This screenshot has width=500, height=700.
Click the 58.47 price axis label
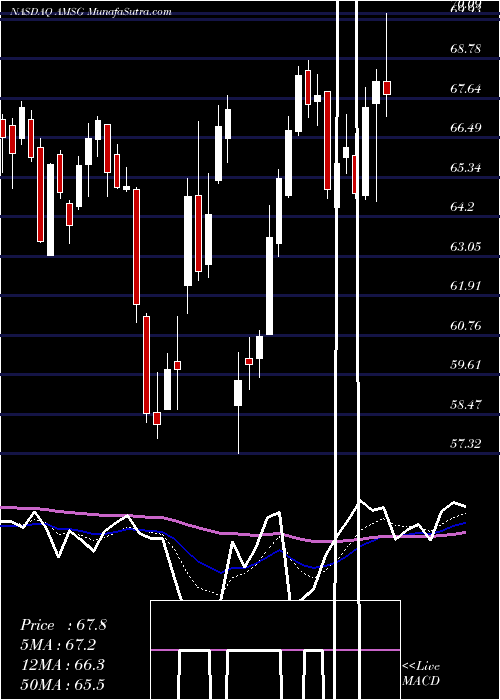tap(466, 405)
